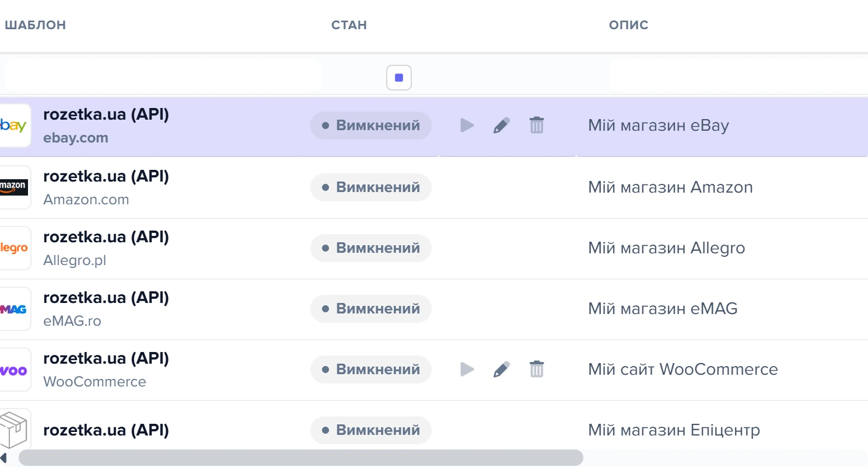Select the WooCommerce subtitle text

[94, 382]
